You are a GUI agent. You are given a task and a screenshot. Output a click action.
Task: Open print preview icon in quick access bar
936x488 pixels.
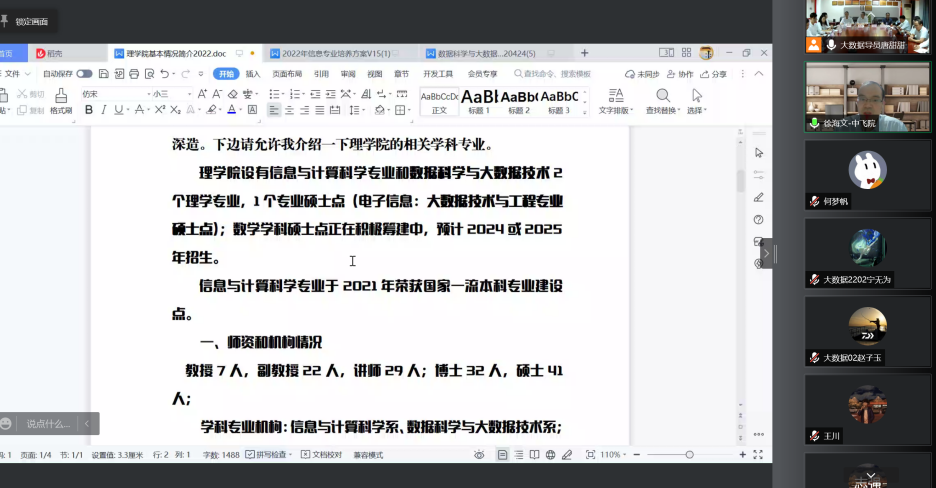(x=149, y=74)
